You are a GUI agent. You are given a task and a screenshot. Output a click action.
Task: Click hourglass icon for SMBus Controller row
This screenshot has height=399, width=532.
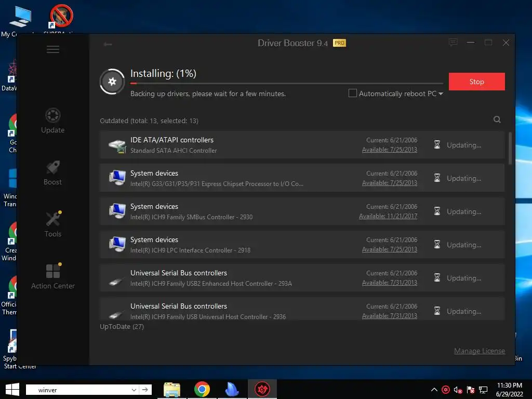[x=437, y=211]
